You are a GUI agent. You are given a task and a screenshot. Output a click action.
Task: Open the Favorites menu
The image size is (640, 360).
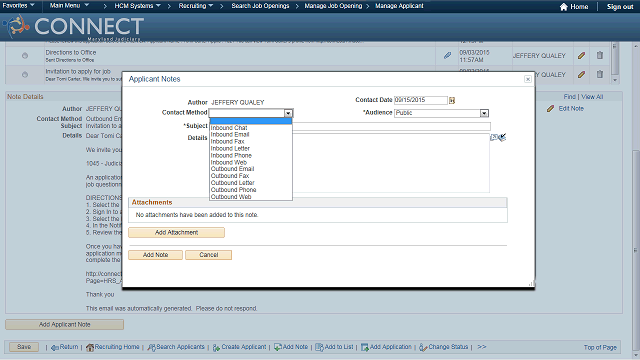click(x=18, y=6)
